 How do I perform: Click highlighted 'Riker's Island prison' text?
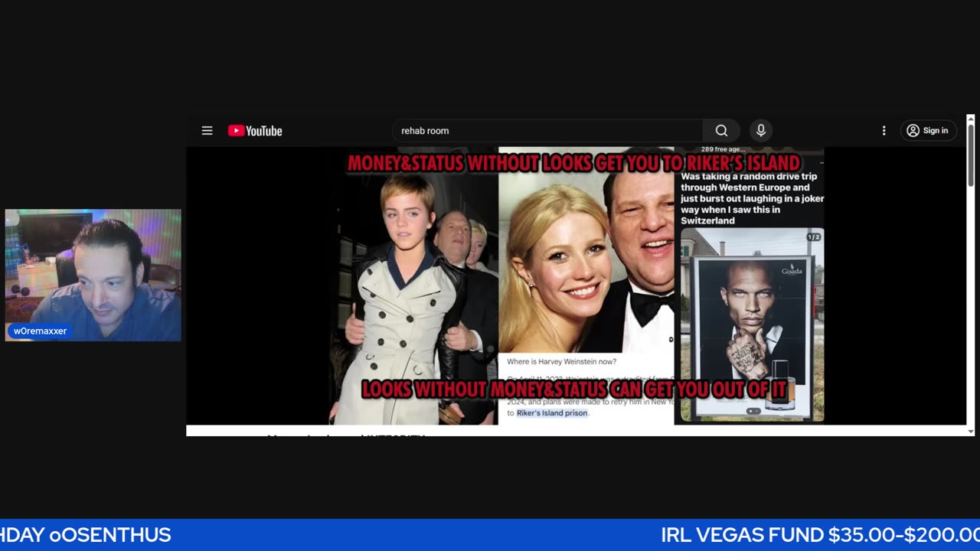click(x=552, y=413)
